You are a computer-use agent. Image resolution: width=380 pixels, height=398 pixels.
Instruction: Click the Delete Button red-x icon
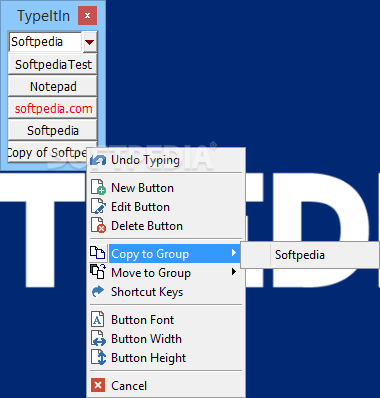[x=98, y=225]
